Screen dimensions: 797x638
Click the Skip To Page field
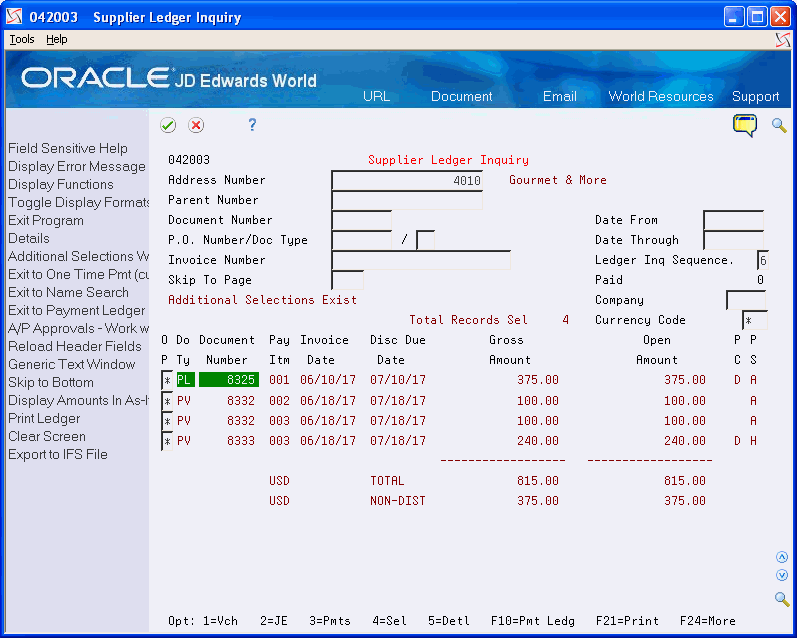click(x=348, y=280)
